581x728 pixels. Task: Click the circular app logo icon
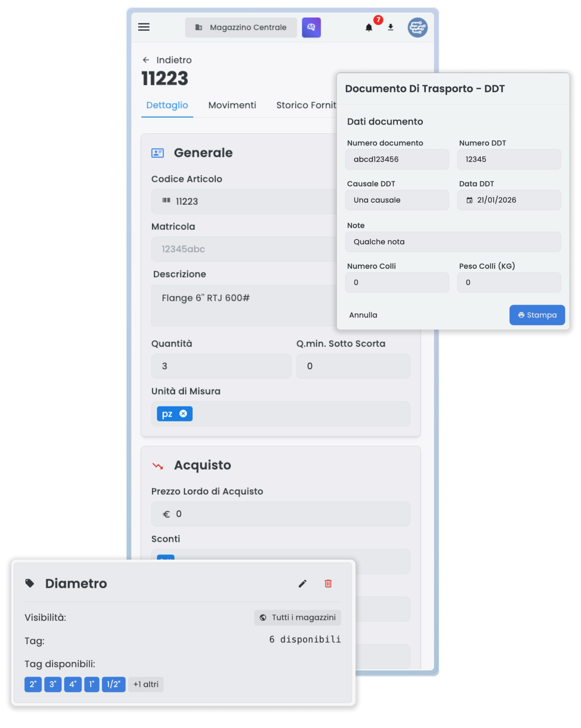(417, 27)
